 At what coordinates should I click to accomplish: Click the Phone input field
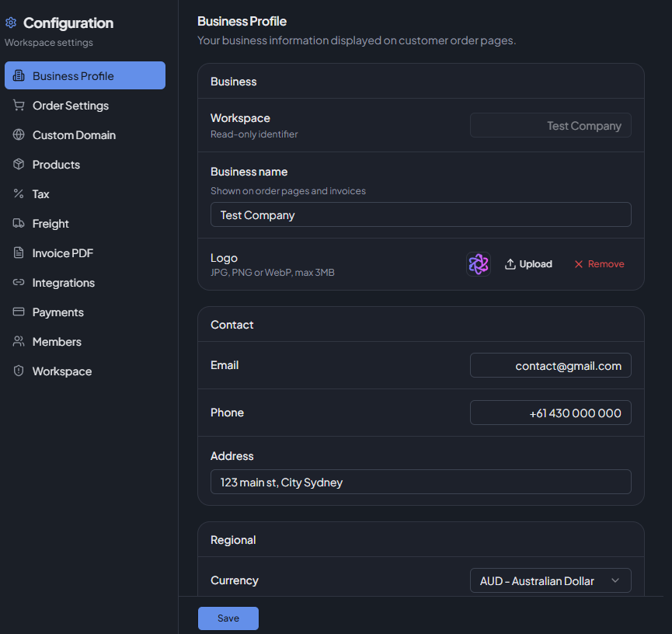click(x=550, y=413)
